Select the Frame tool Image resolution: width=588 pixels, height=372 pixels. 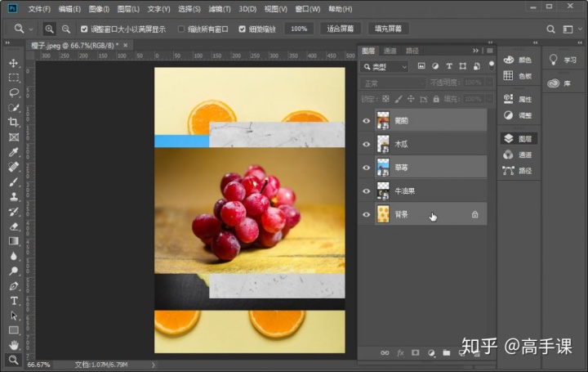(x=14, y=137)
